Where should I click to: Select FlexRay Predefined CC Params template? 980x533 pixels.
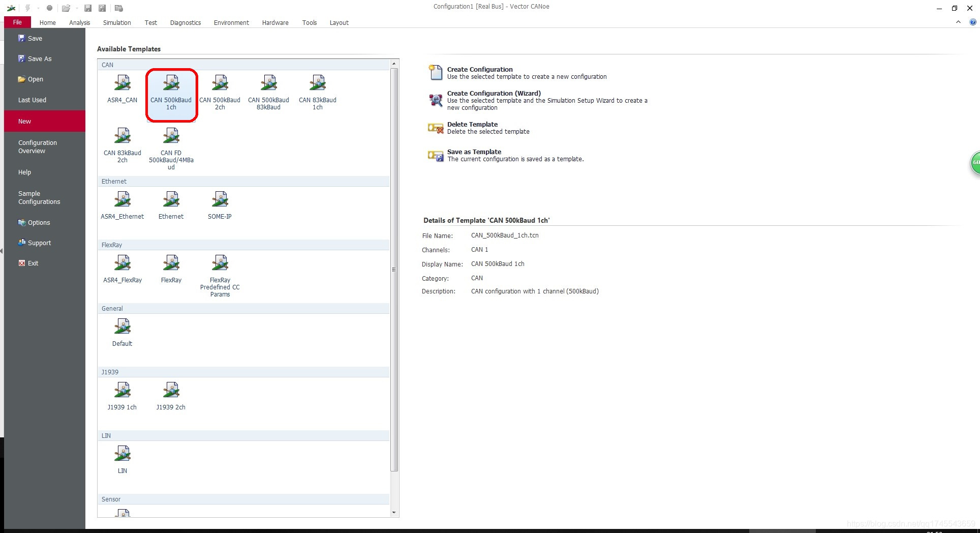[220, 276]
